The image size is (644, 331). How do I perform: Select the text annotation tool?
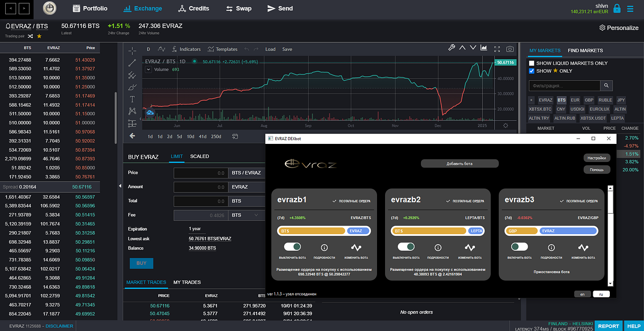click(x=132, y=99)
